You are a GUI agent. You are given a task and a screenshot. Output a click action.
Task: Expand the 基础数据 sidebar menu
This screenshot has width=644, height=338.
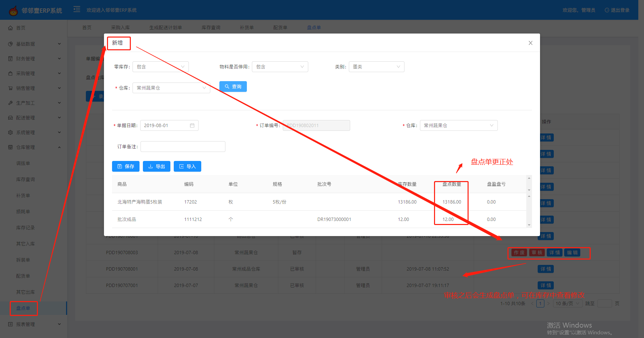click(x=59, y=44)
